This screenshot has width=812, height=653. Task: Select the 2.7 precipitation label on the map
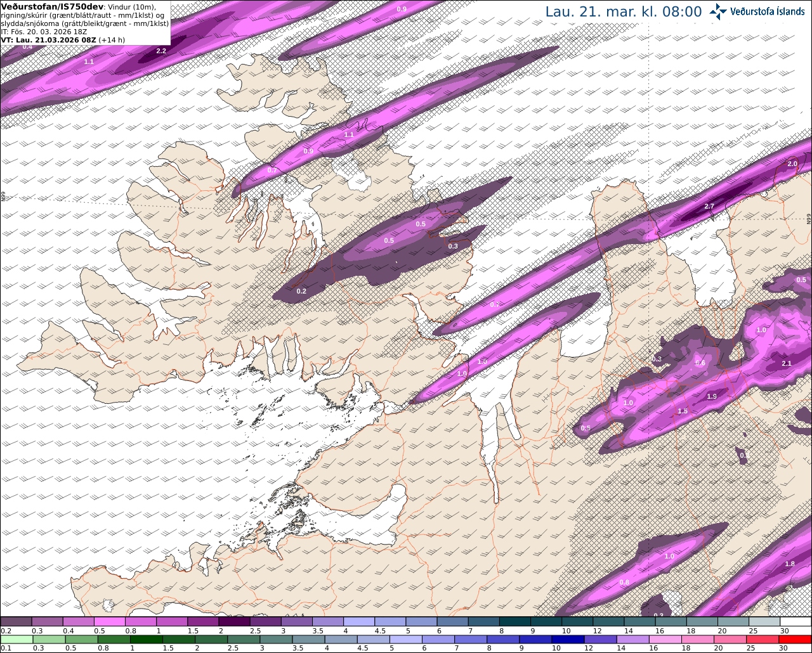(x=709, y=207)
